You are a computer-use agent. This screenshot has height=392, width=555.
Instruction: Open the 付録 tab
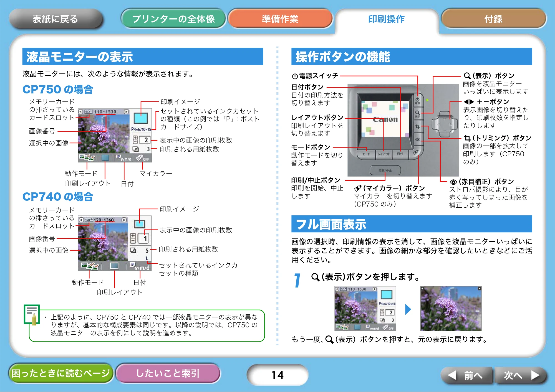tap(493, 19)
